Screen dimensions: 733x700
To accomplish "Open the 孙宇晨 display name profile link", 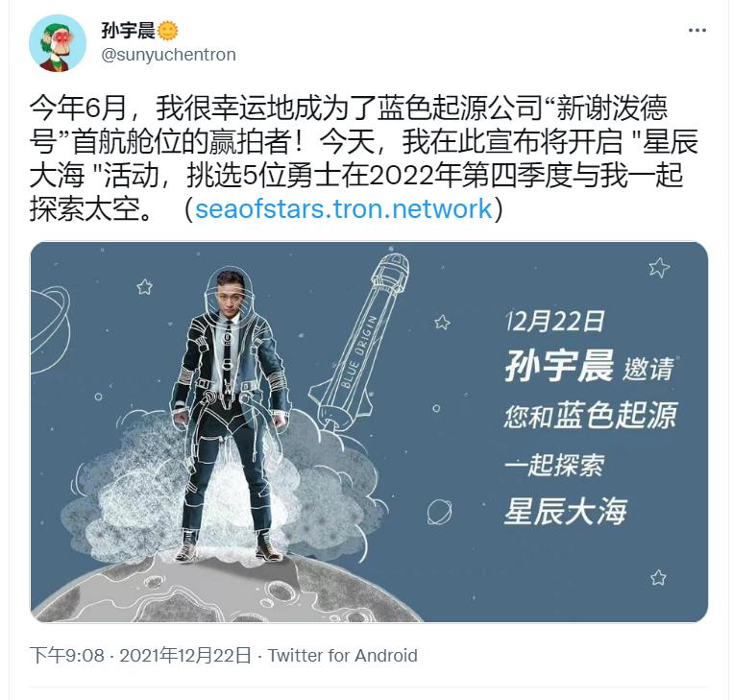I will [128, 31].
